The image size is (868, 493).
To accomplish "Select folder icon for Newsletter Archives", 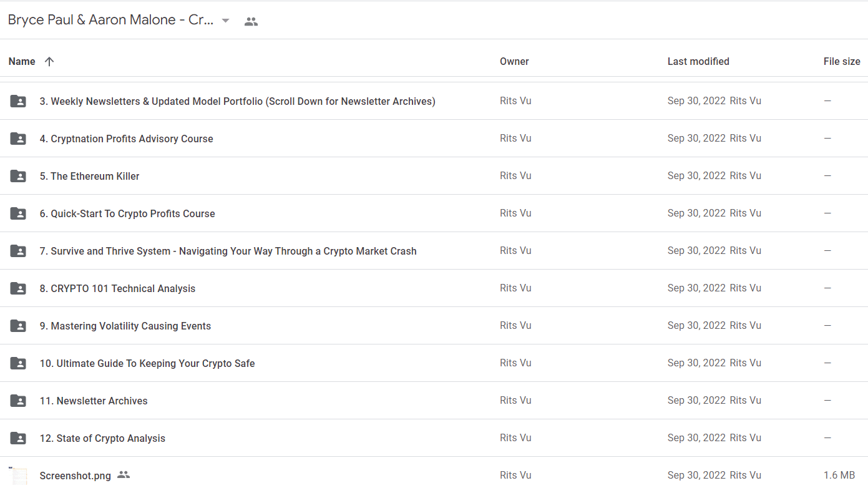I will (x=18, y=401).
